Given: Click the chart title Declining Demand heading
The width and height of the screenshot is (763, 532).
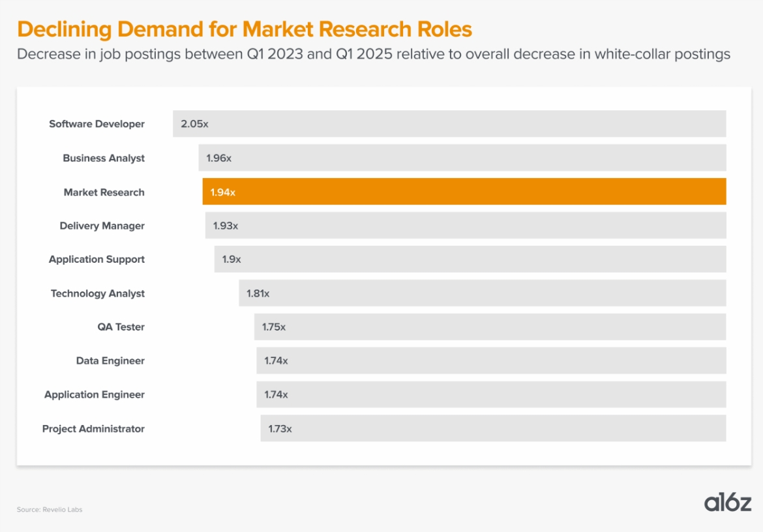Looking at the screenshot, I should [x=245, y=29].
